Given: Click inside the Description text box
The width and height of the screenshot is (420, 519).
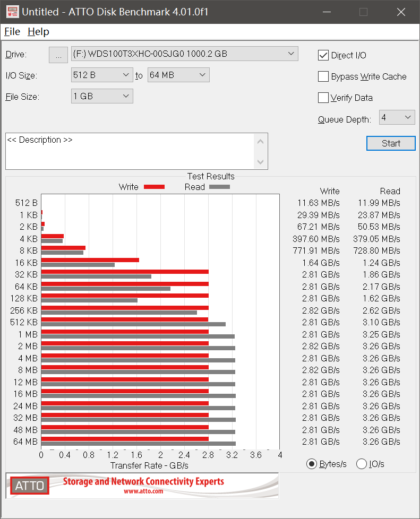Looking at the screenshot, I should coord(130,151).
